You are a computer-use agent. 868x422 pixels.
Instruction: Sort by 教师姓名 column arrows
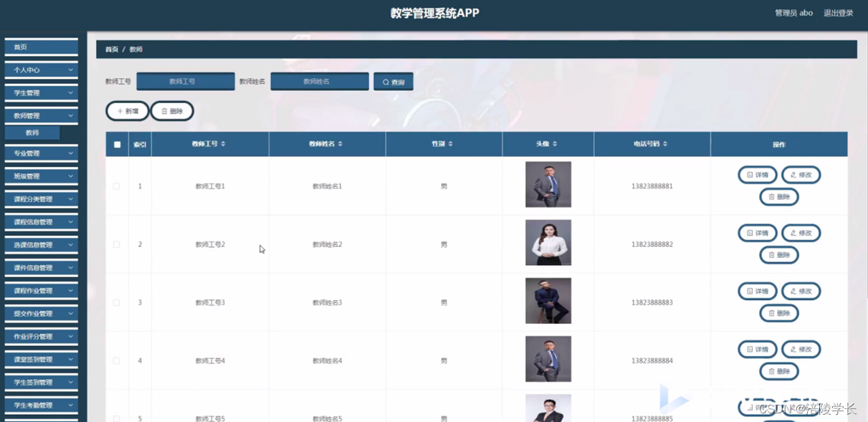click(340, 144)
